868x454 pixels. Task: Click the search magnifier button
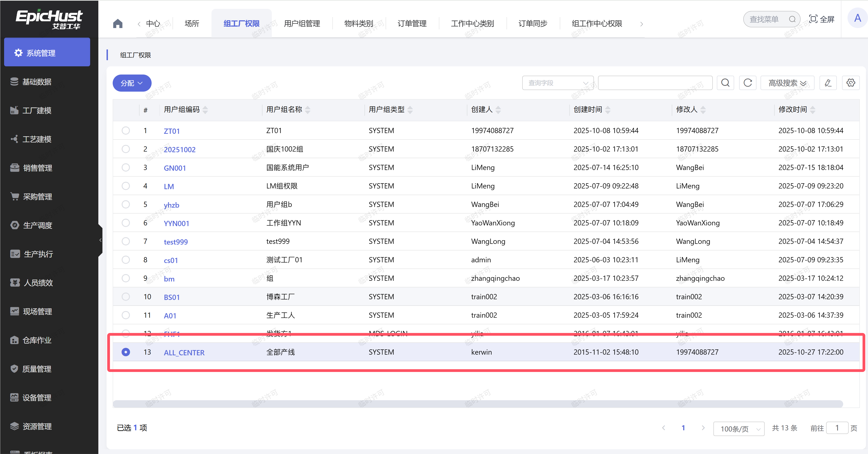[725, 83]
